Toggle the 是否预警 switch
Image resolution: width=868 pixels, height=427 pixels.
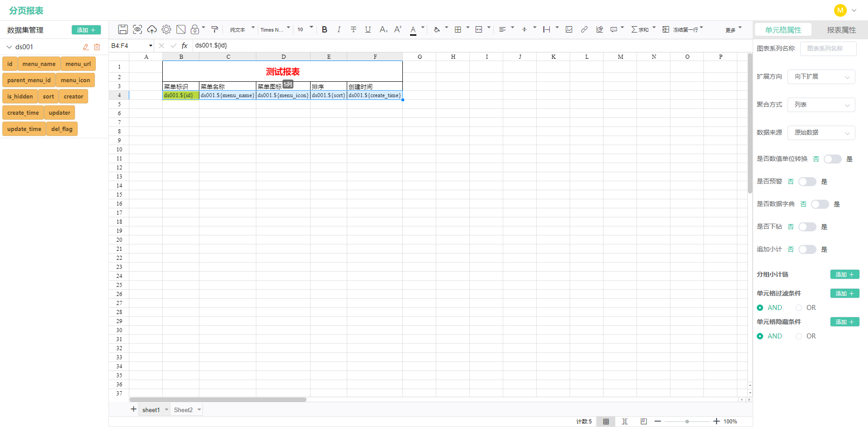click(x=807, y=182)
